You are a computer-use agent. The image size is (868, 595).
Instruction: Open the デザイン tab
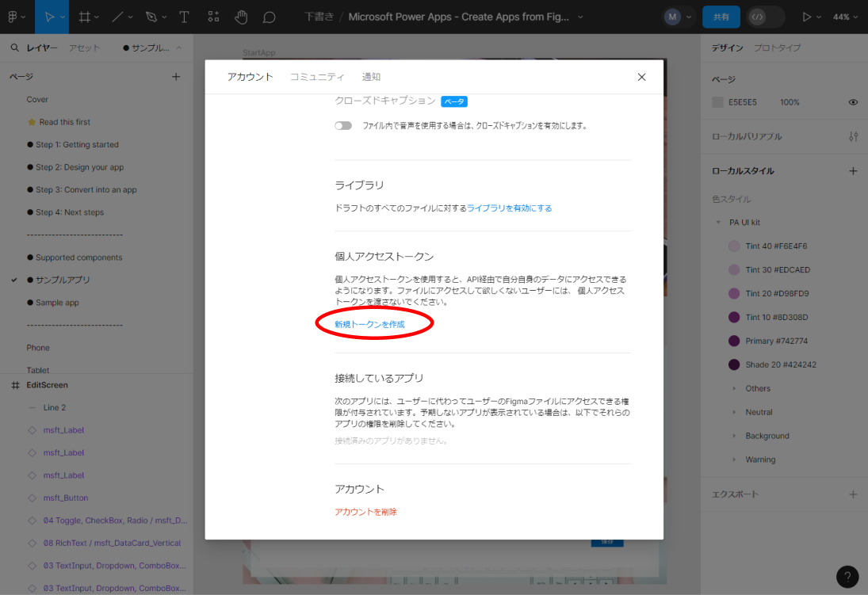[x=728, y=48]
